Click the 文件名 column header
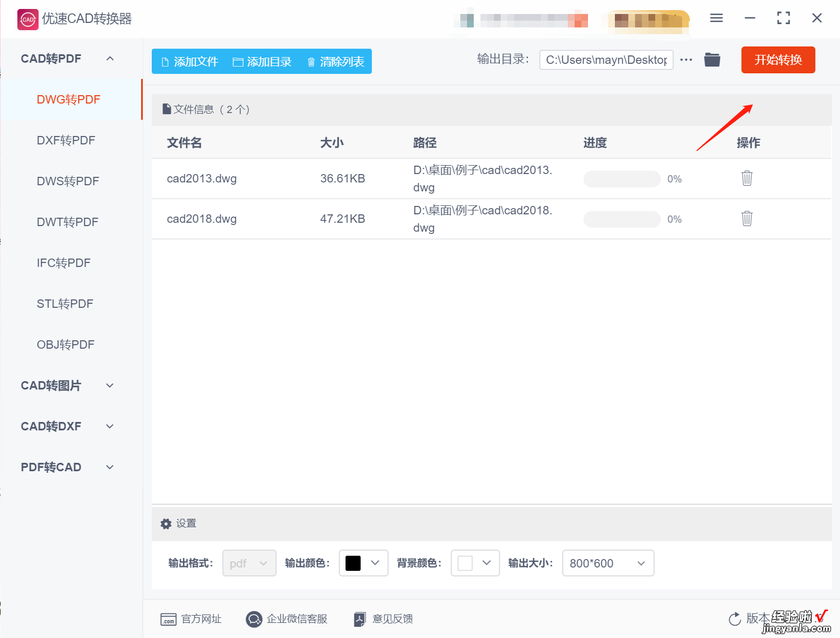The width and height of the screenshot is (840, 638). (184, 143)
